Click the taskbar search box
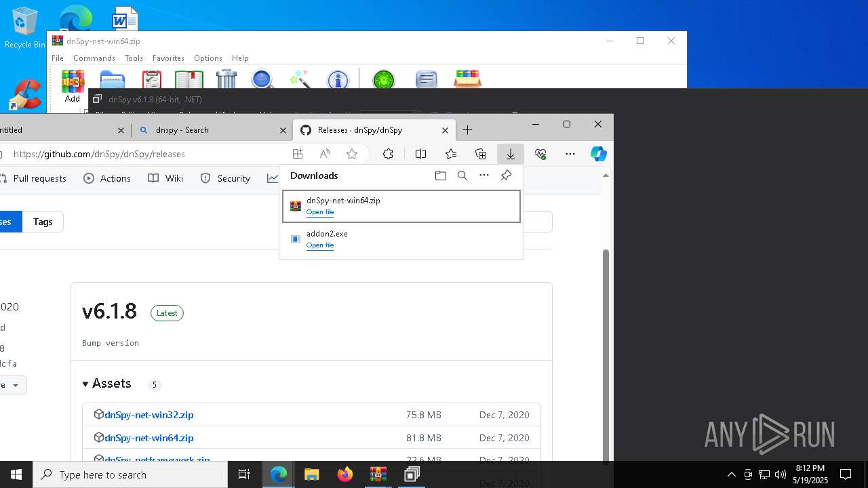This screenshot has width=868, height=488. pos(130,474)
